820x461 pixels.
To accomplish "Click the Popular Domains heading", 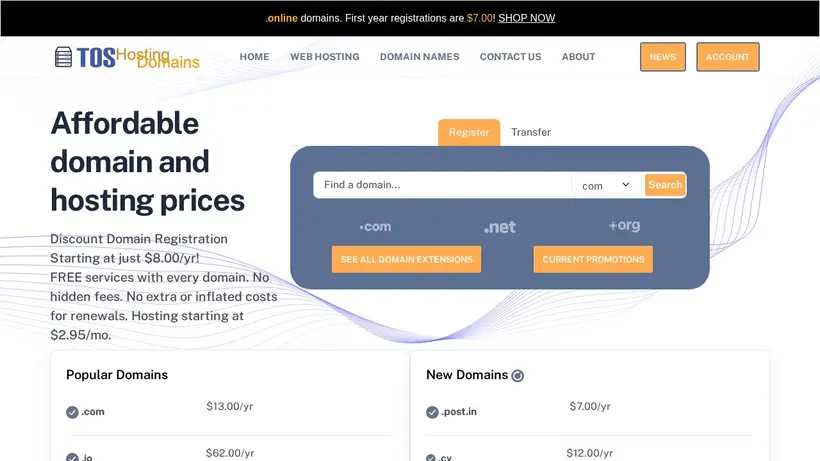I will pyautogui.click(x=117, y=375).
